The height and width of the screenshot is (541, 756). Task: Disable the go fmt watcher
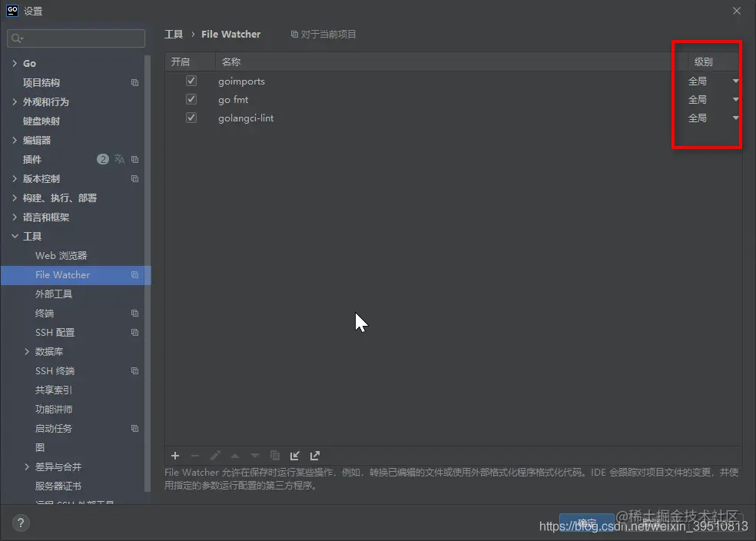[191, 99]
